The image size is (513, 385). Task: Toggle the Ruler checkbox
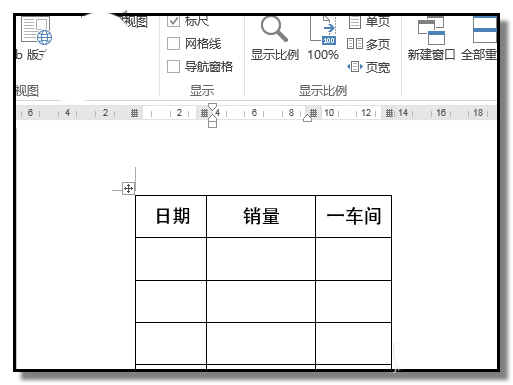pyautogui.click(x=173, y=21)
